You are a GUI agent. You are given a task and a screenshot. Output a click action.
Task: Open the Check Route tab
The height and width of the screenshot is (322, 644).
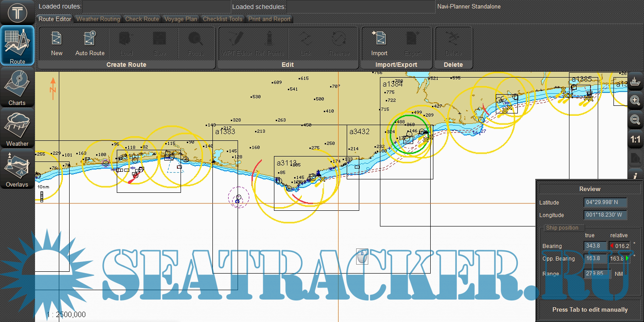pyautogui.click(x=142, y=19)
